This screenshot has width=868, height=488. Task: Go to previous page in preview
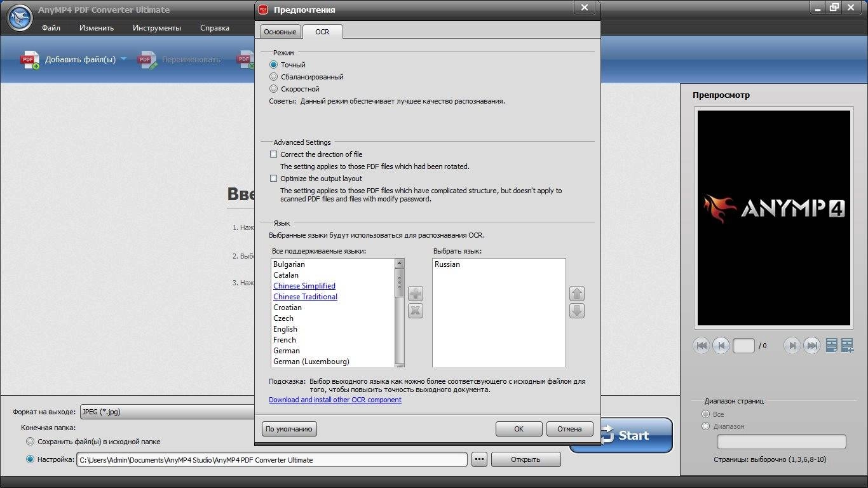721,346
